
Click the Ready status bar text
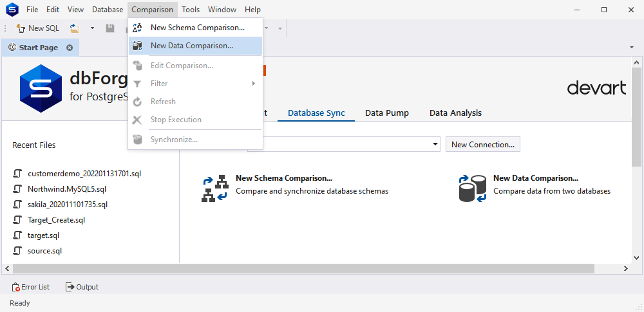[20, 304]
